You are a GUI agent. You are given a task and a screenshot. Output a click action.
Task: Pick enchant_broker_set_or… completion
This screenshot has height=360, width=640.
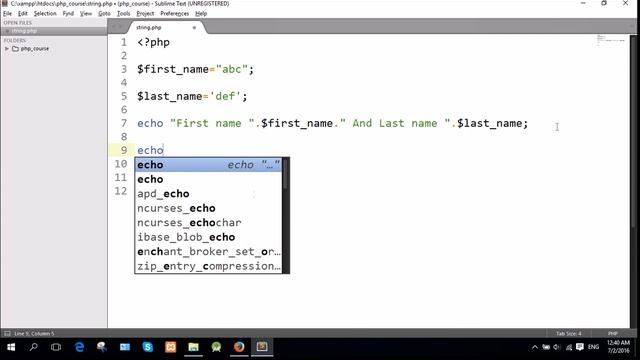[x=209, y=251]
